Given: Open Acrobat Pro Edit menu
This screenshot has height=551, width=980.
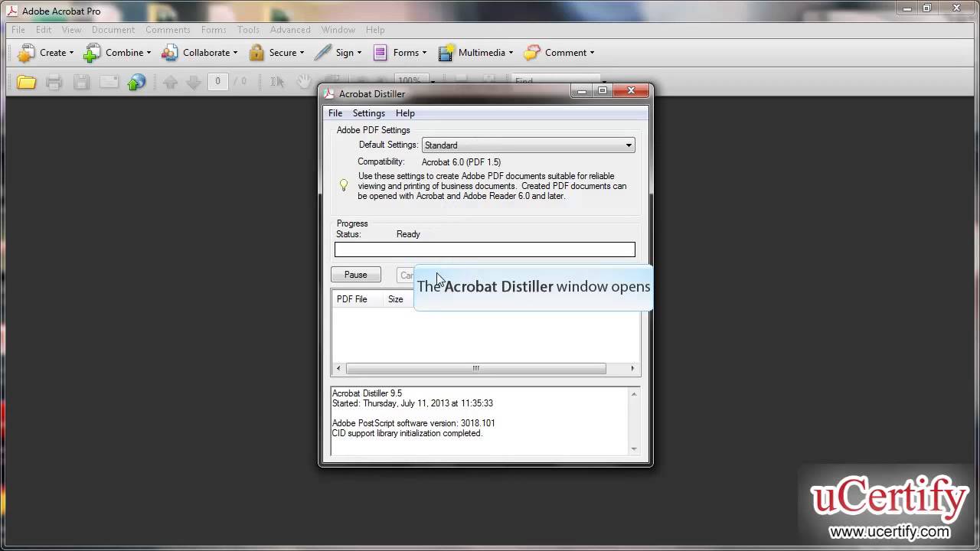Looking at the screenshot, I should pyautogui.click(x=44, y=30).
